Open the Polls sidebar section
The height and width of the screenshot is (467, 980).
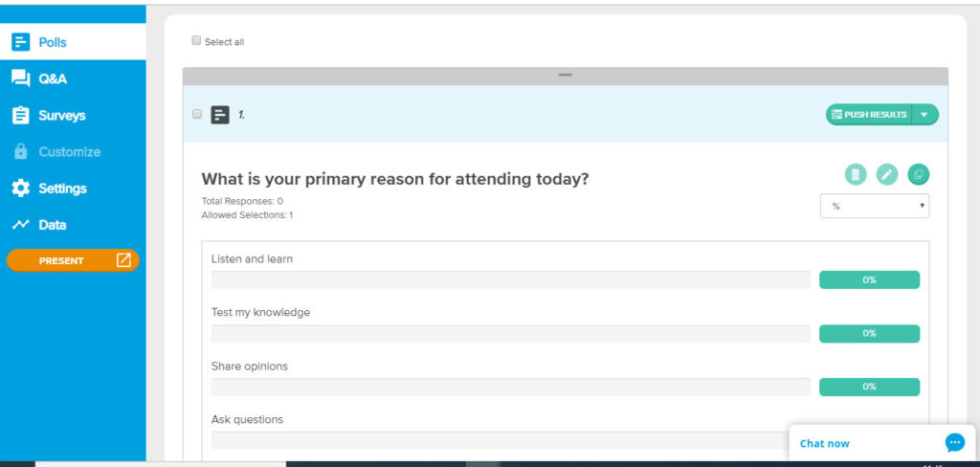pos(53,42)
